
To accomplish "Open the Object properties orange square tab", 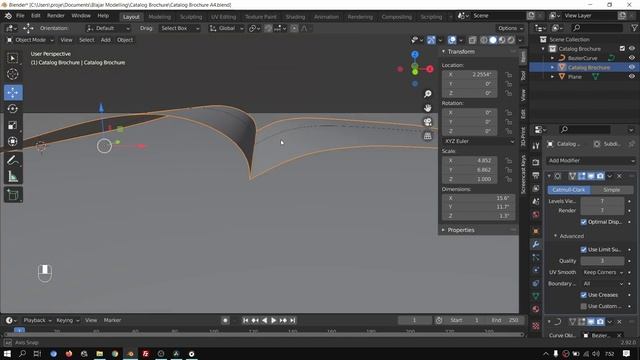I will point(536,231).
